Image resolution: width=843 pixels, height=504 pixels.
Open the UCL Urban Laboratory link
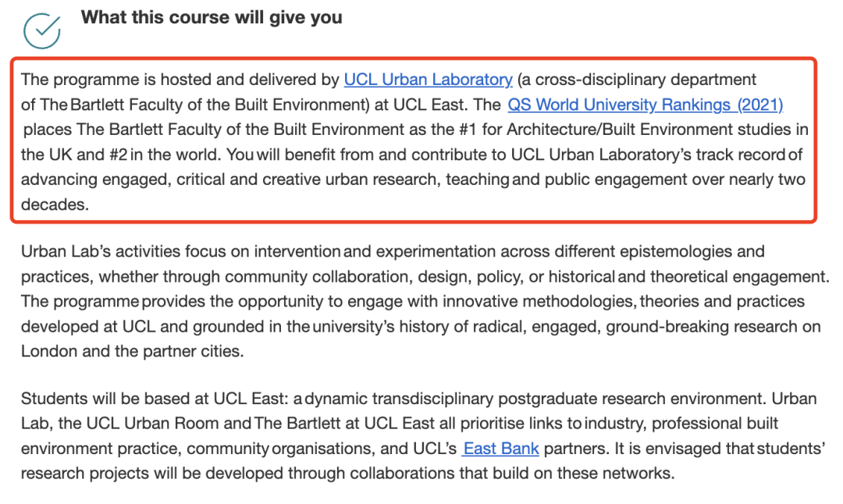click(x=428, y=80)
